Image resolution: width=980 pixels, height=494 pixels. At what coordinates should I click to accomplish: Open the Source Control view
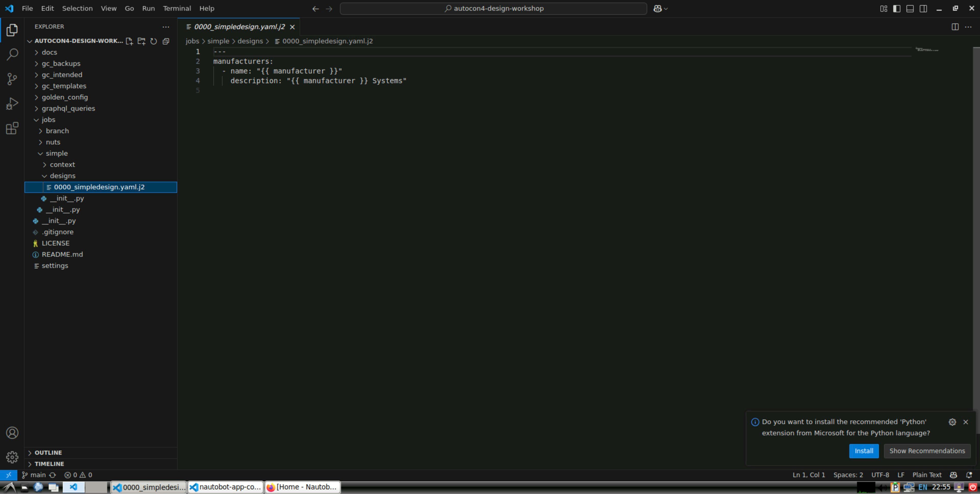click(12, 79)
